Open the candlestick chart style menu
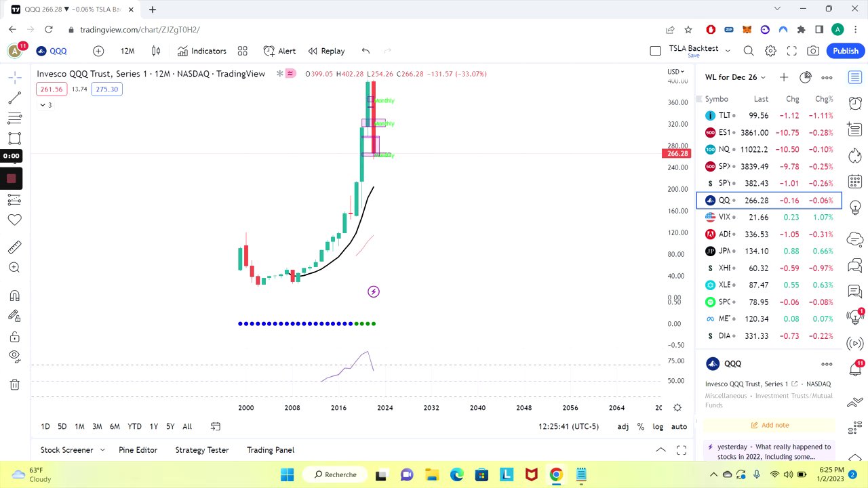The image size is (868, 488). [x=156, y=51]
